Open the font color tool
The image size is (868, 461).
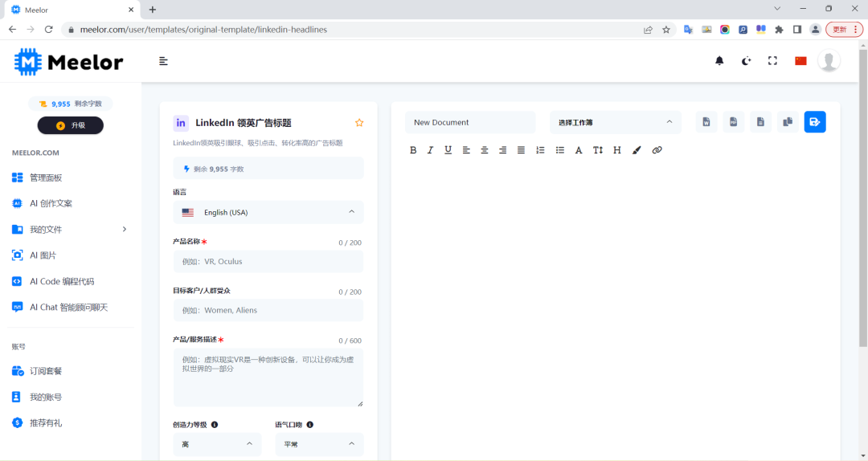pyautogui.click(x=579, y=150)
